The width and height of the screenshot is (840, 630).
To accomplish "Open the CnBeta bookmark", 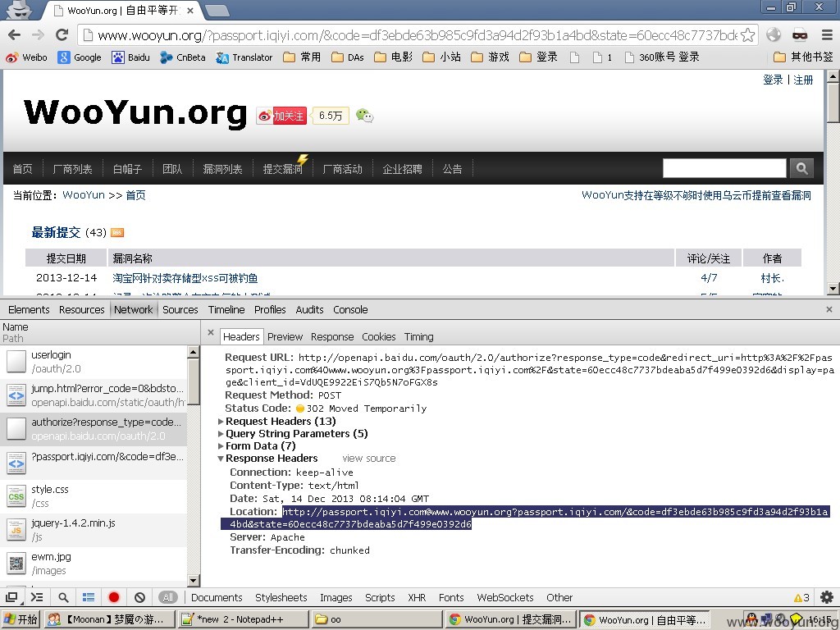I will 183,57.
